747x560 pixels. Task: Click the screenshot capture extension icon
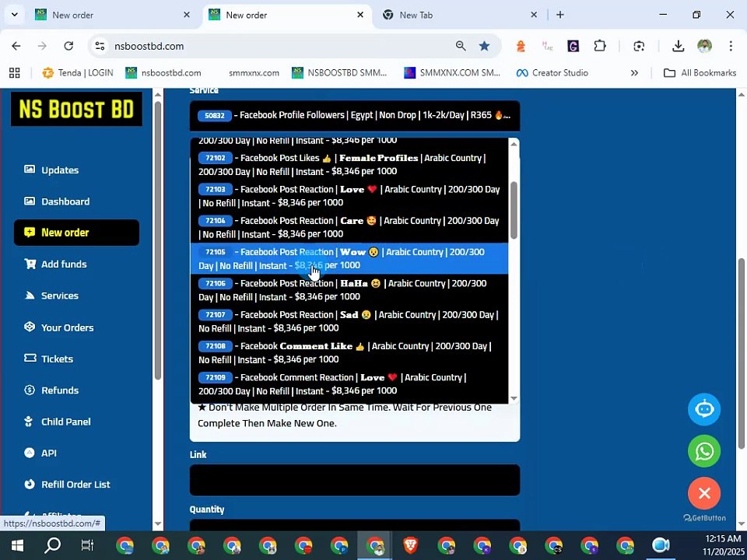coord(639,46)
